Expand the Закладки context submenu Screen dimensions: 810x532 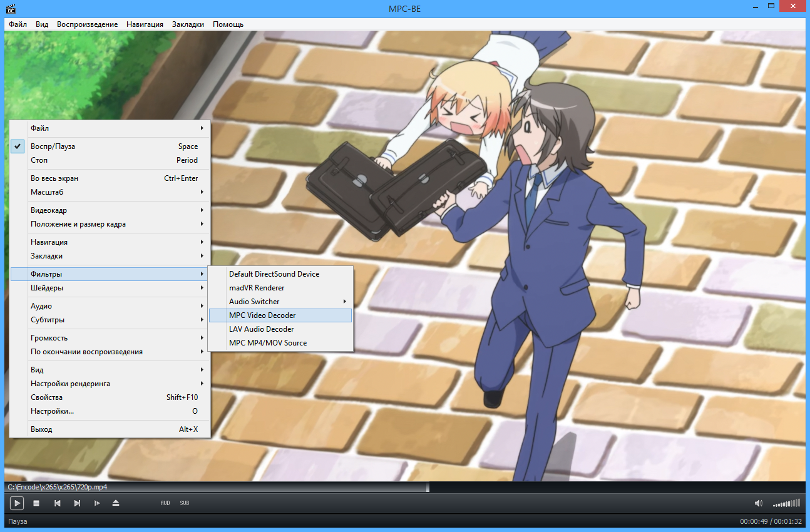pos(110,256)
